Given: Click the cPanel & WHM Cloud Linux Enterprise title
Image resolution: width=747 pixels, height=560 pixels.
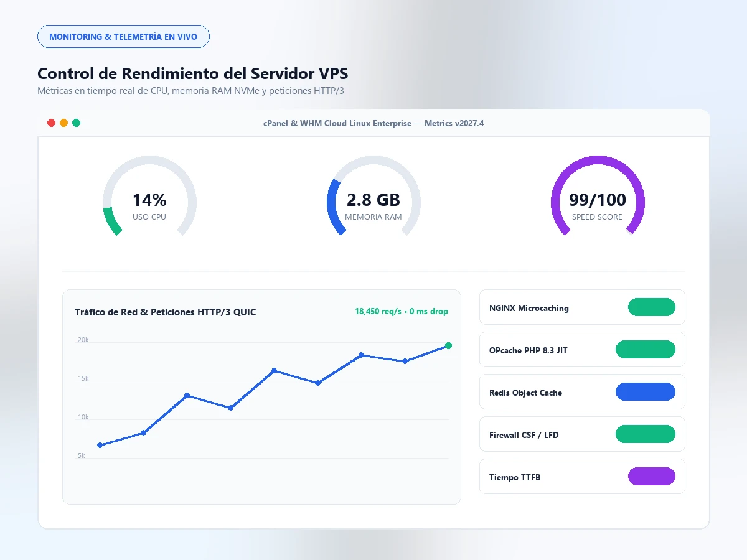Looking at the screenshot, I should tap(374, 123).
